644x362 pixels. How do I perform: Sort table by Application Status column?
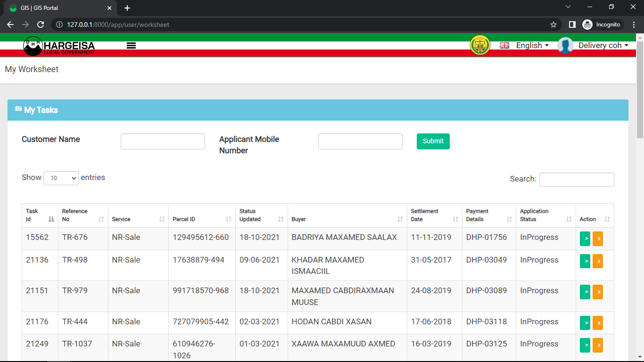coord(546,215)
